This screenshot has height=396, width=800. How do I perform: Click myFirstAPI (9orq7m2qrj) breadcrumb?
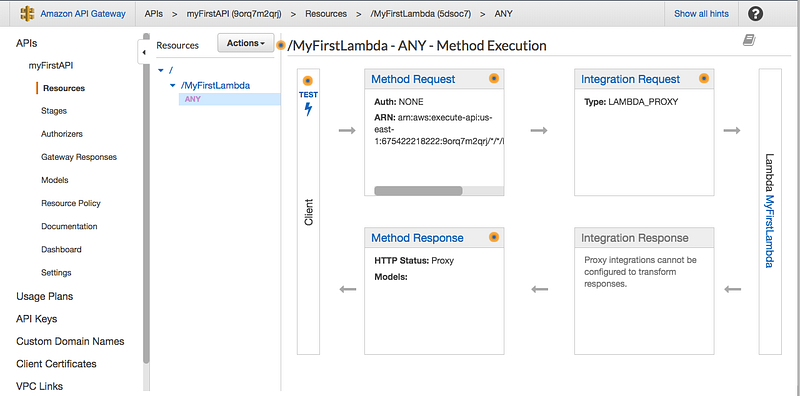pos(234,14)
